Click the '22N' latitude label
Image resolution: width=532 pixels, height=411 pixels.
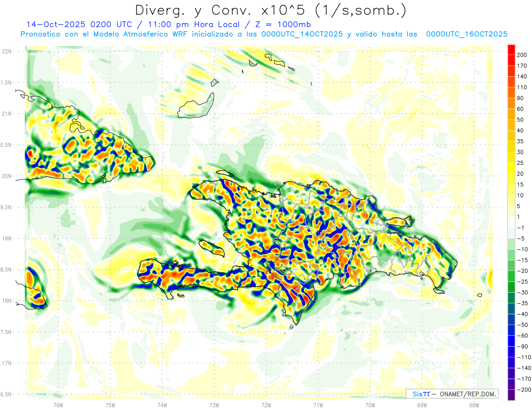(x=6, y=51)
